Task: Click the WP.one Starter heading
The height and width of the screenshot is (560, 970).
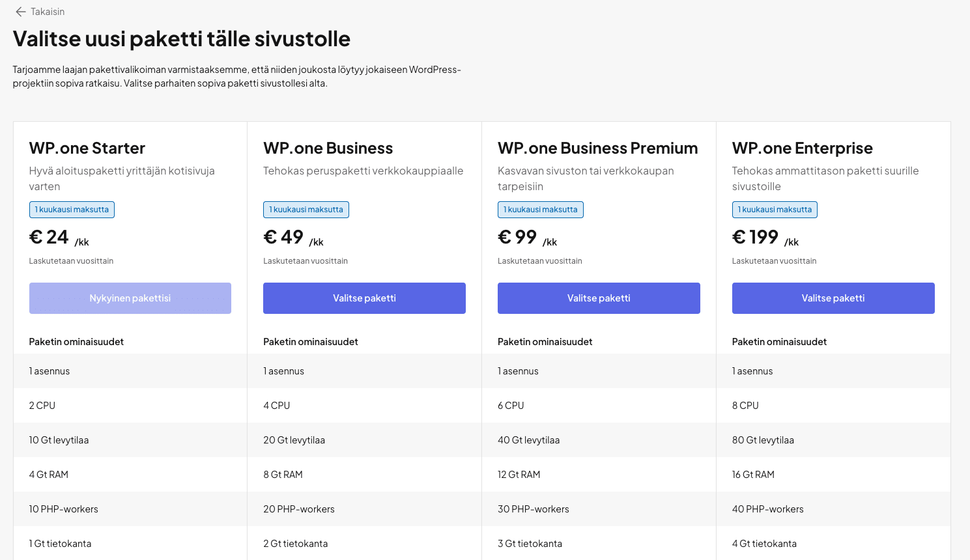Action: point(87,148)
